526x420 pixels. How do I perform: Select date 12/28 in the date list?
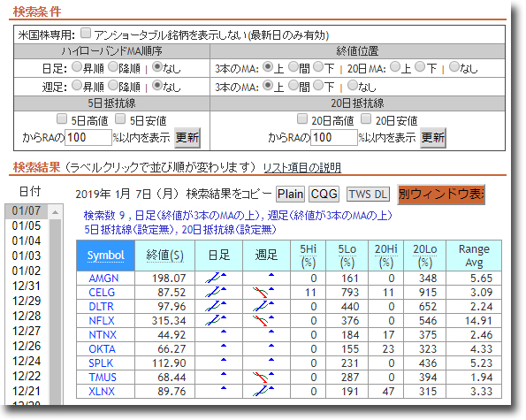click(27, 316)
